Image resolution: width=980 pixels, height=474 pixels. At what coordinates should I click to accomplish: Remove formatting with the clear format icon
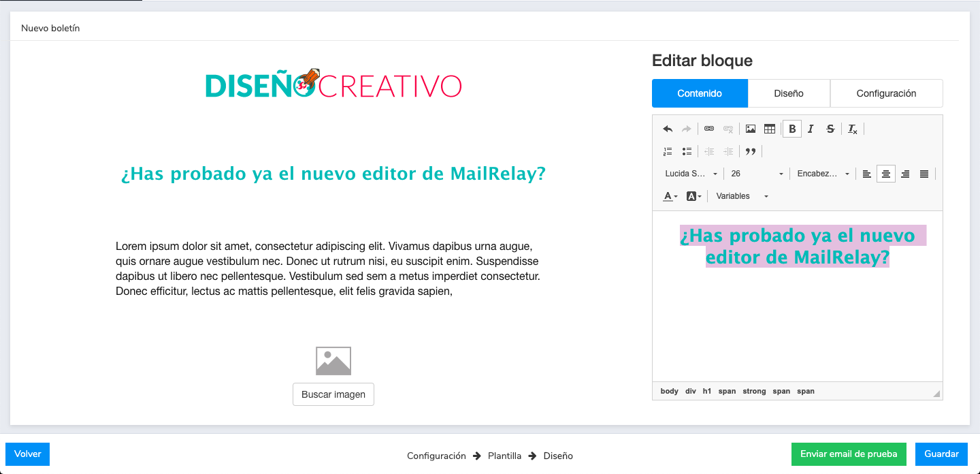(852, 128)
